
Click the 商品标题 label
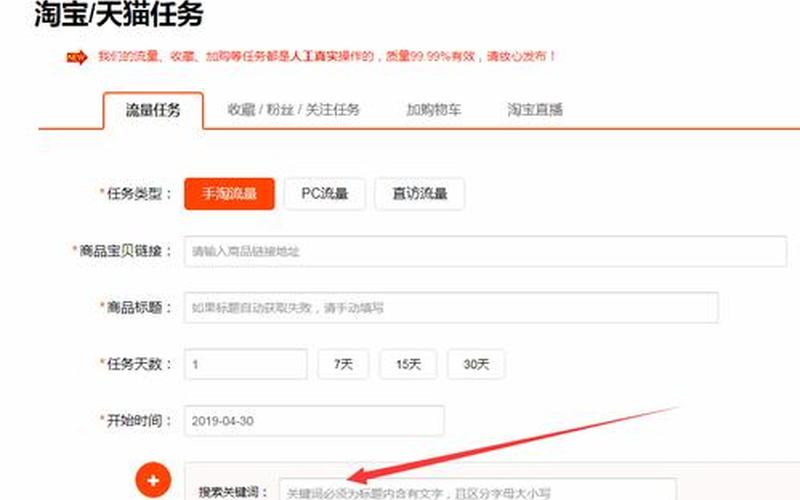pos(136,308)
